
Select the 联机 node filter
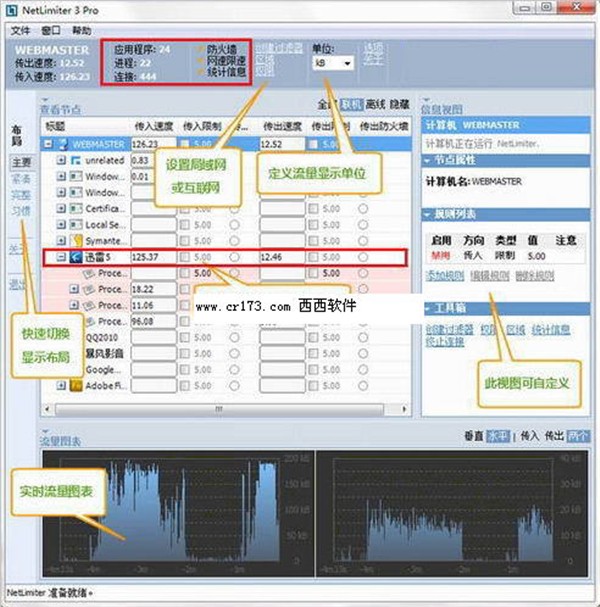tap(352, 104)
